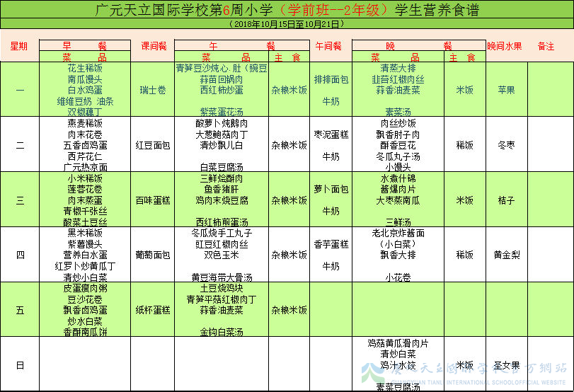Select the 日 weekday row label
Image resolution: width=574 pixels, height=392 pixels.
click(x=19, y=365)
